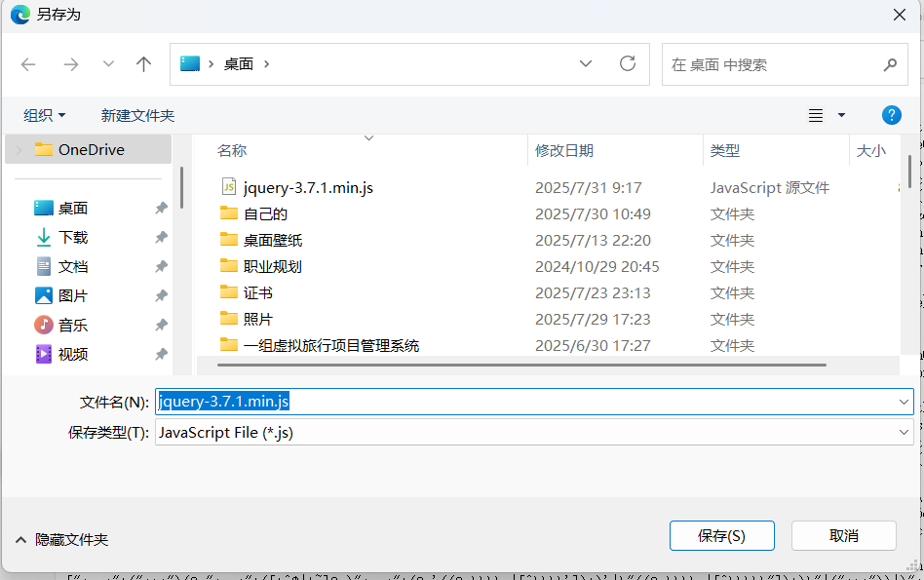924x580 pixels.
Task: Click the desktop icon in address bar
Action: (190, 63)
